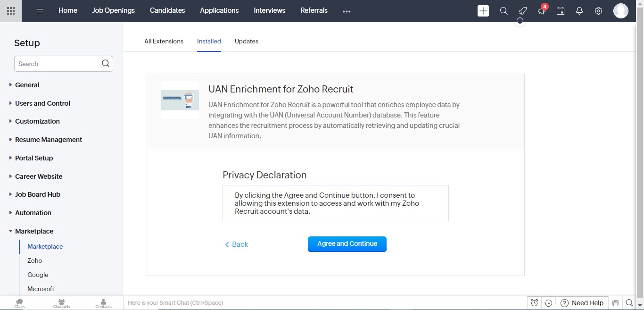This screenshot has width=644, height=310.
Task: Open the recent history clock icon
Action: (x=548, y=303)
